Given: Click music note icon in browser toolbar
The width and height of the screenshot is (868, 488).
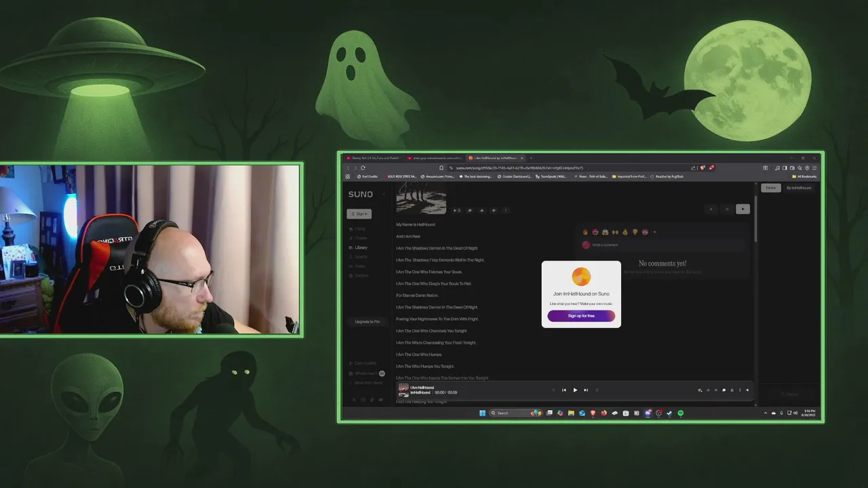Looking at the screenshot, I should point(777,167).
